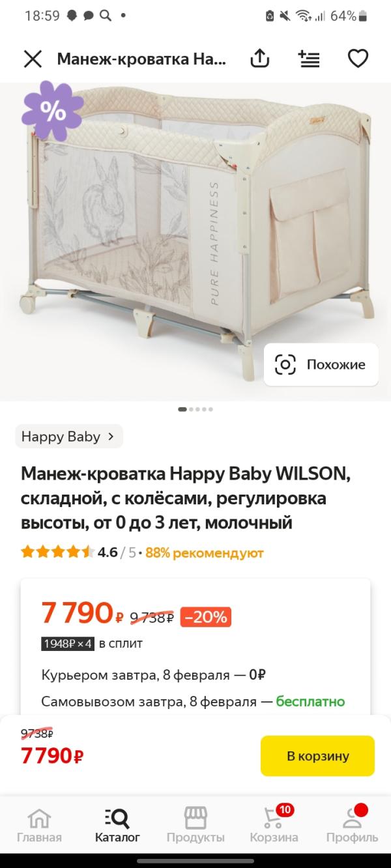Open the 88% рекомендуют link
The image size is (391, 868).
pos(204,553)
